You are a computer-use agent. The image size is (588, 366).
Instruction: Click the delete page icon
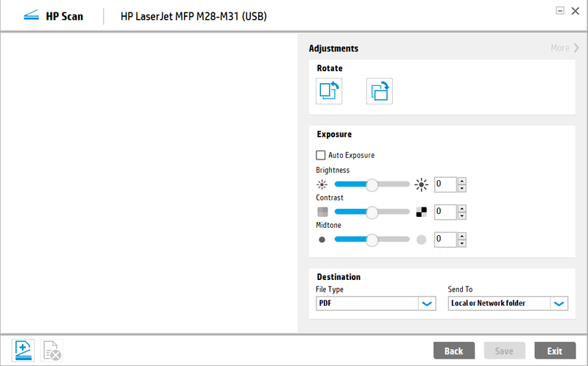52,351
